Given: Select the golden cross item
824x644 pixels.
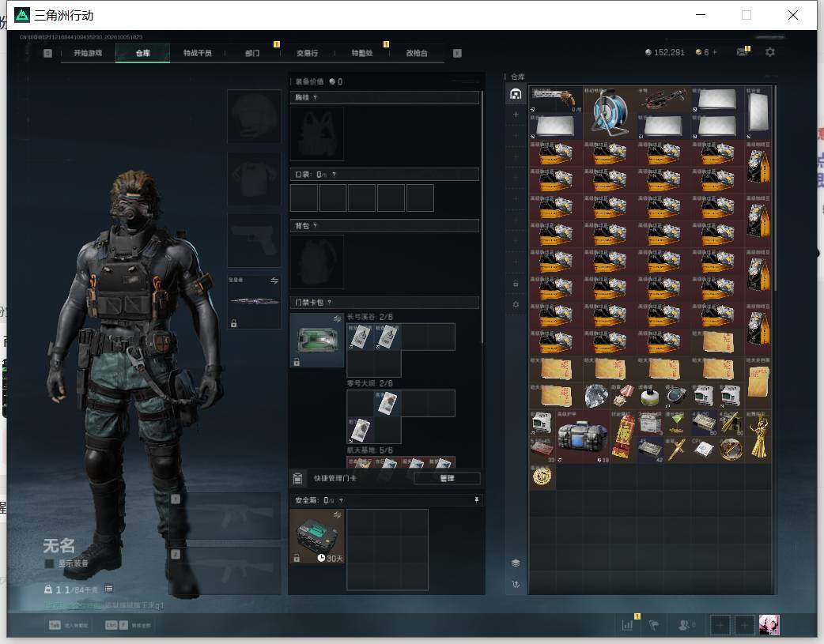Looking at the screenshot, I should pyautogui.click(x=677, y=450).
